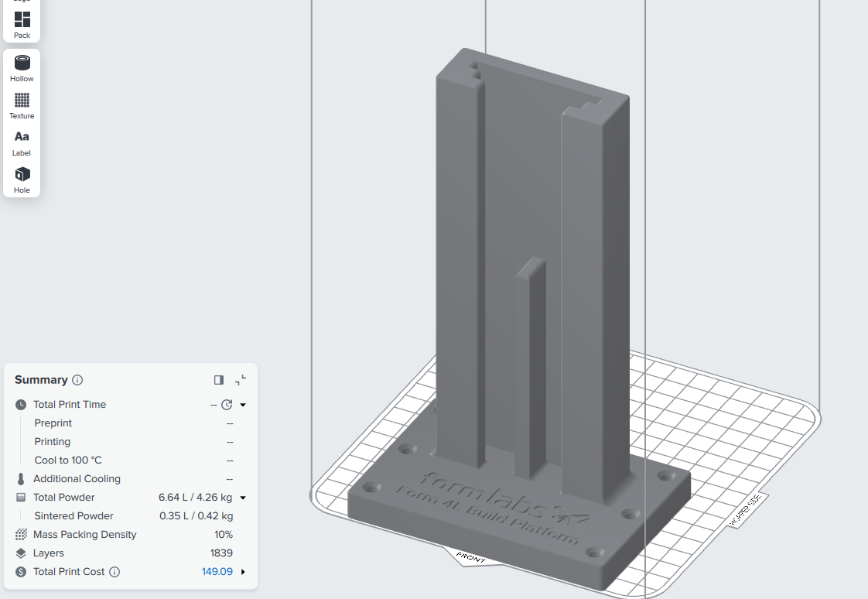Screen dimensions: 868x599
Task: Click the thermometer icon next to Additional Cooling
Action: (21, 478)
